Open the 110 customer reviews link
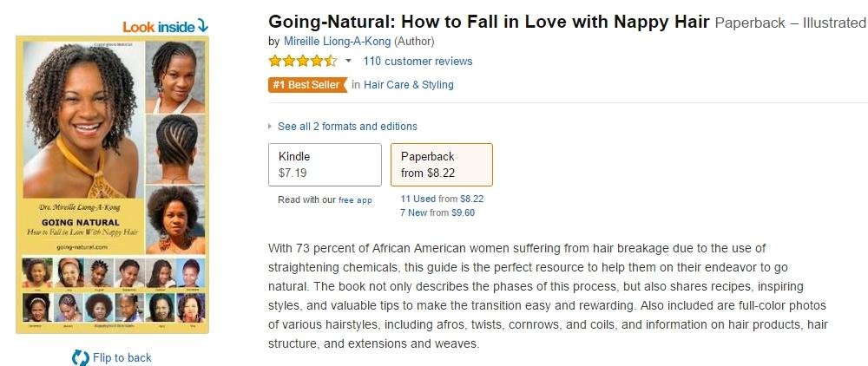 point(418,61)
